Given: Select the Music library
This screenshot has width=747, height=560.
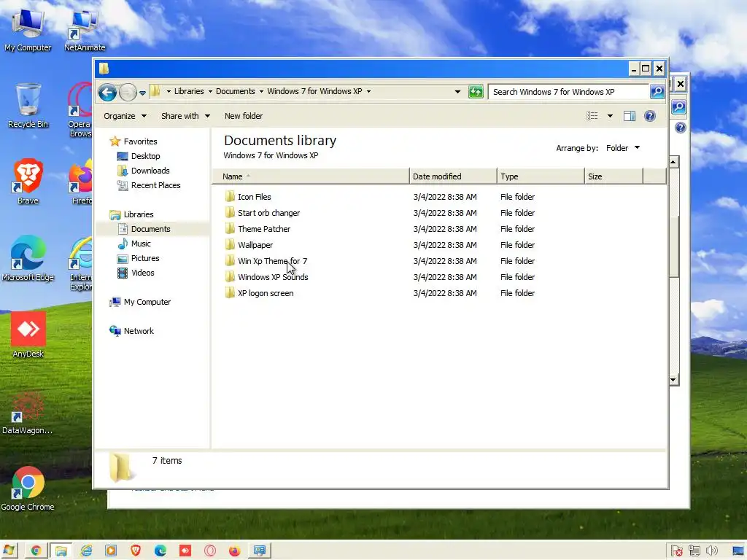Looking at the screenshot, I should [141, 244].
